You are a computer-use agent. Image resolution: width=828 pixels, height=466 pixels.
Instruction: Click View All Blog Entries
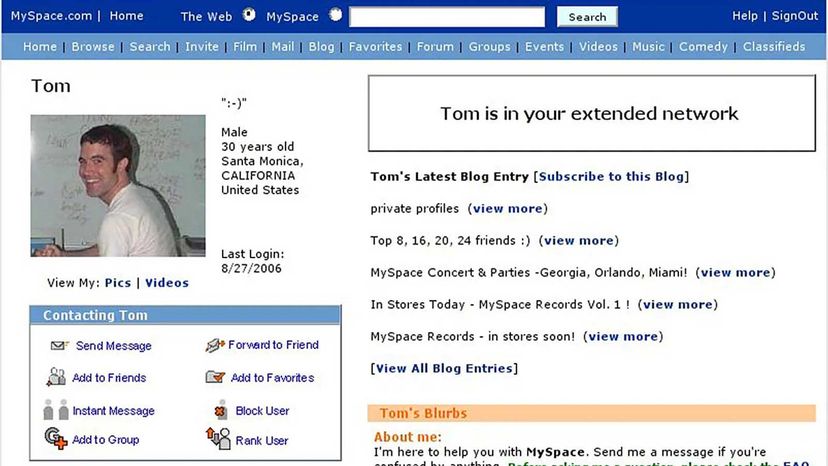point(444,368)
